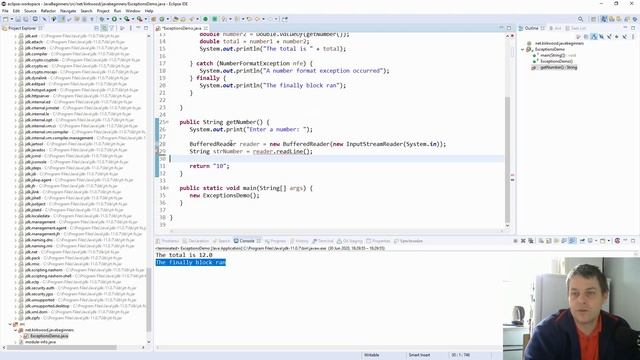Run the program with green Run icon
640x360 pixels.
tap(114, 19)
